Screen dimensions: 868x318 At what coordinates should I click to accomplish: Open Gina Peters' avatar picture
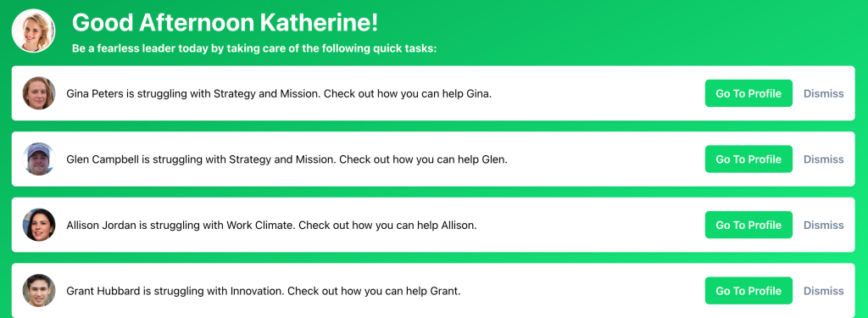click(39, 93)
